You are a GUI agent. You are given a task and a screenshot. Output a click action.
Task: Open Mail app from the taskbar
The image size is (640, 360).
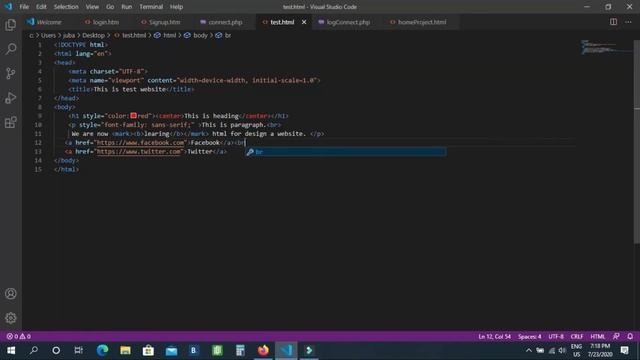tap(171, 350)
